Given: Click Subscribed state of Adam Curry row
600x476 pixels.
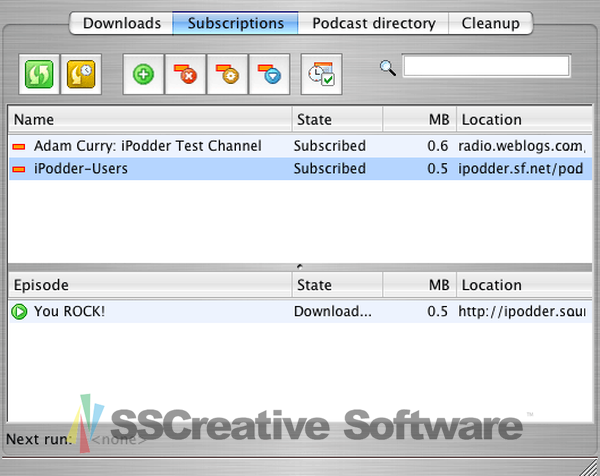Looking at the screenshot, I should 329,146.
